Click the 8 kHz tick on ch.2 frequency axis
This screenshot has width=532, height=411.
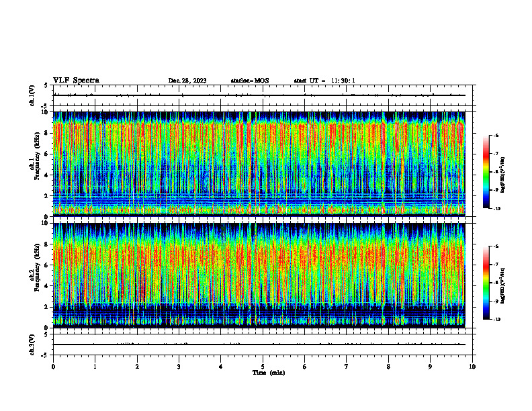tap(47, 244)
